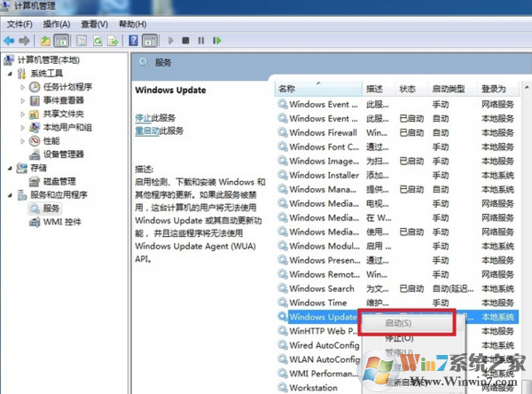Click the export list toolbar icon

113,41
